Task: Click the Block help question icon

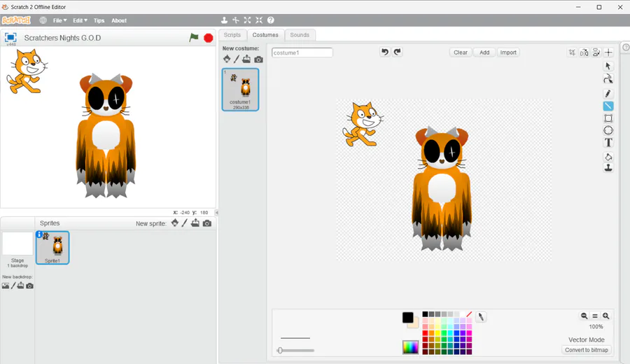Action: (271, 20)
